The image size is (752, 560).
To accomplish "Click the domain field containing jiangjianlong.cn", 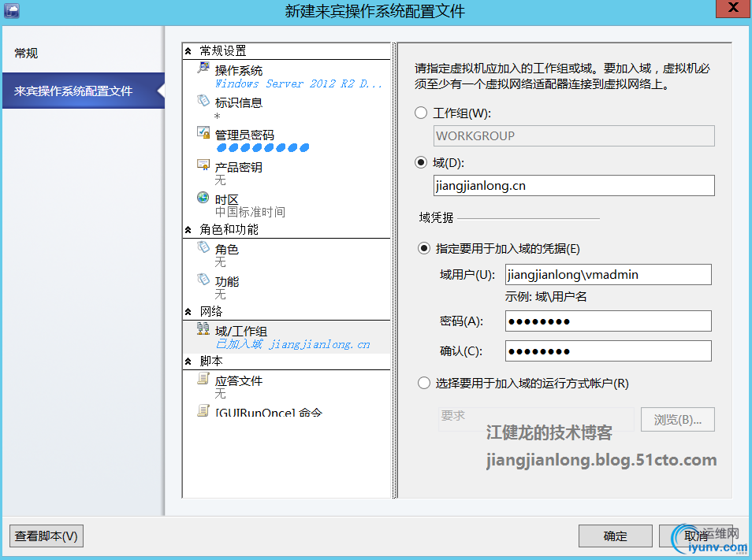I will pos(574,185).
